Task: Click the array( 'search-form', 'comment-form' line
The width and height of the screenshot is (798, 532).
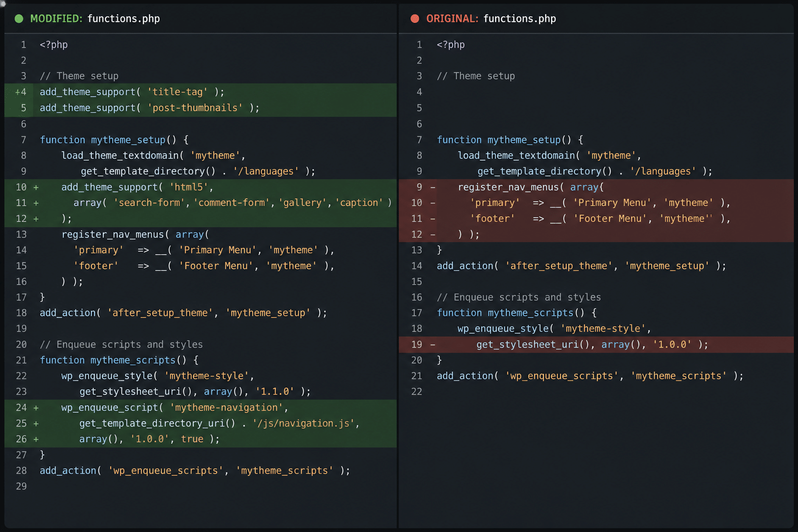Action: (233, 203)
